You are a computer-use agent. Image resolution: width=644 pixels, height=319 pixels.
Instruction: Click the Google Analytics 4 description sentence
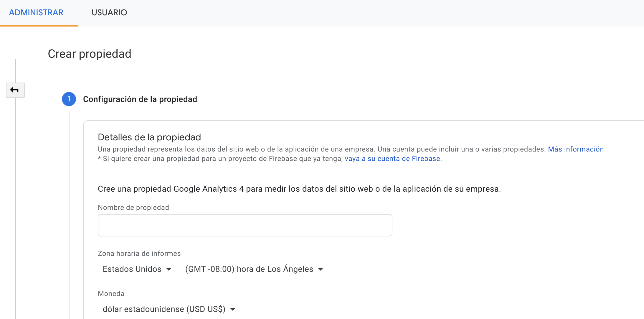point(299,189)
